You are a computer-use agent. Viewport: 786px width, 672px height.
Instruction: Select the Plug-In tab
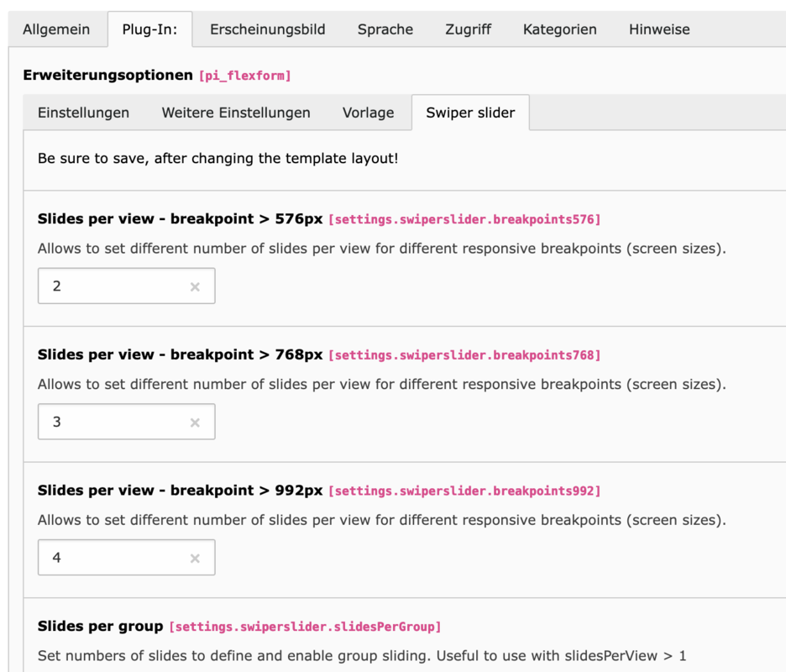[x=149, y=29]
